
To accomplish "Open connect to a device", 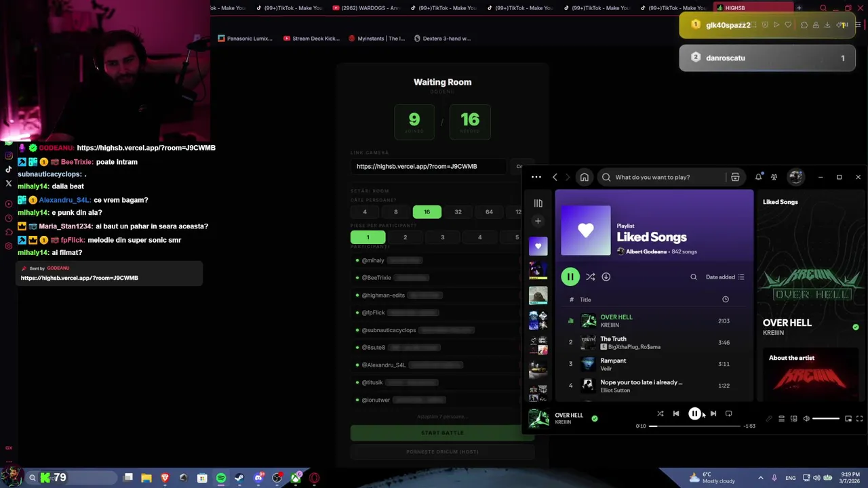I will click(794, 419).
